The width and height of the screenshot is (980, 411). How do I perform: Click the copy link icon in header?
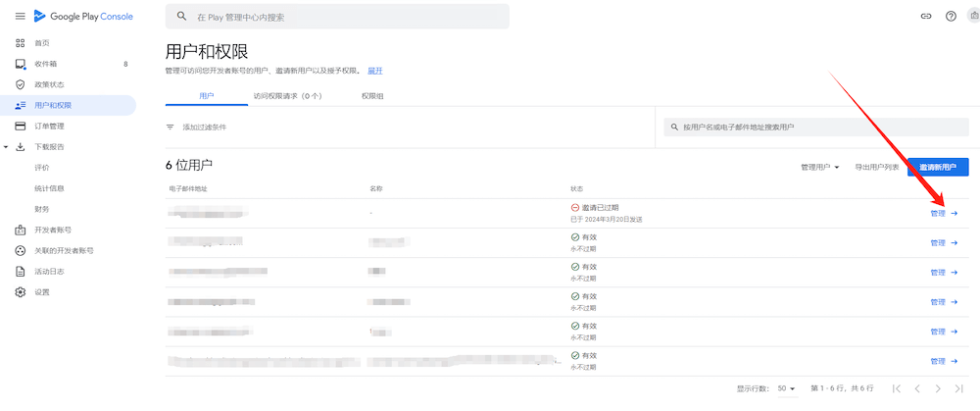tap(926, 17)
